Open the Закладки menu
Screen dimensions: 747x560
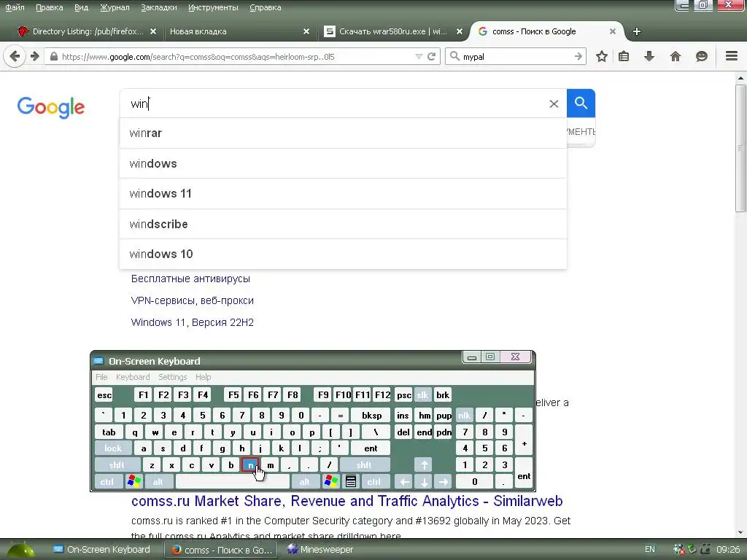coord(158,7)
